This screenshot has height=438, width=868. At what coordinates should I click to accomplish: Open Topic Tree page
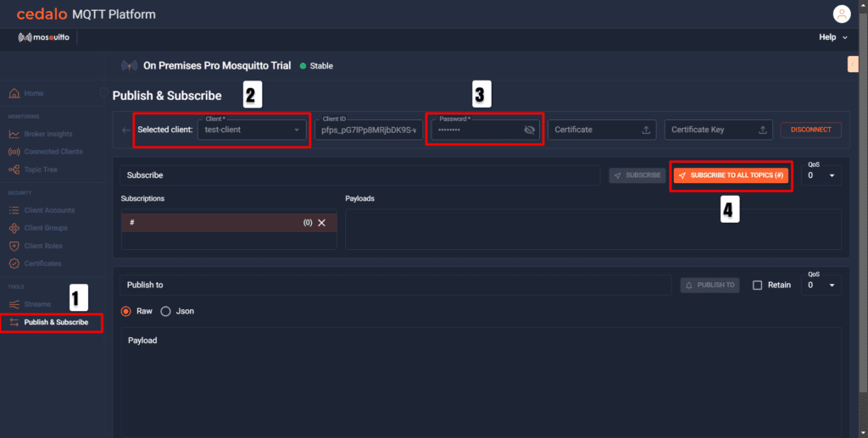point(41,169)
